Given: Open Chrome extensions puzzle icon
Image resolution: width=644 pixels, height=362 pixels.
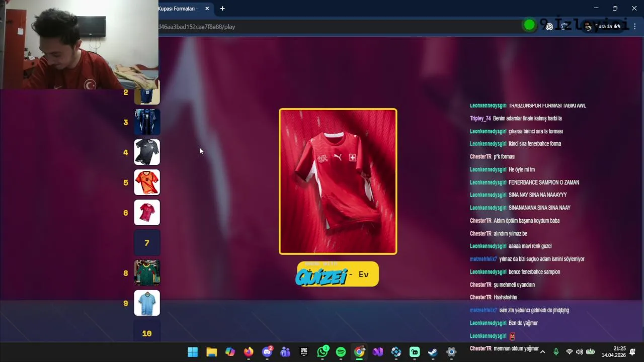Looking at the screenshot, I should 565,27.
